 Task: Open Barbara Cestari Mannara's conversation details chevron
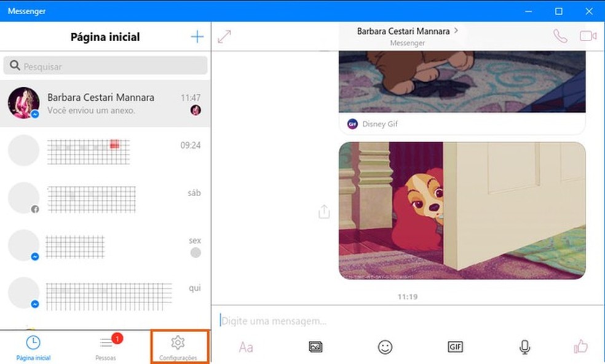pos(456,30)
